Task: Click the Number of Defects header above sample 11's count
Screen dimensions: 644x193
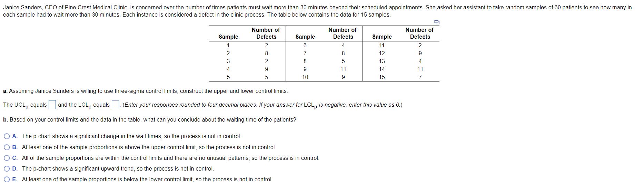Action: pyautogui.click(x=420, y=33)
